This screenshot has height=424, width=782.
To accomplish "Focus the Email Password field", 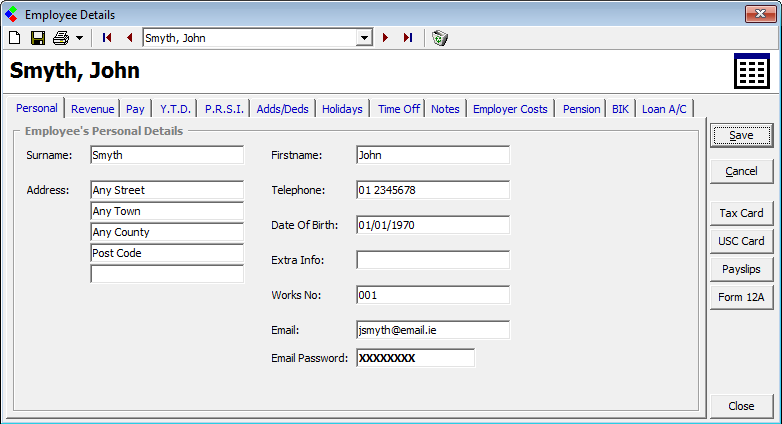I will coord(414,358).
